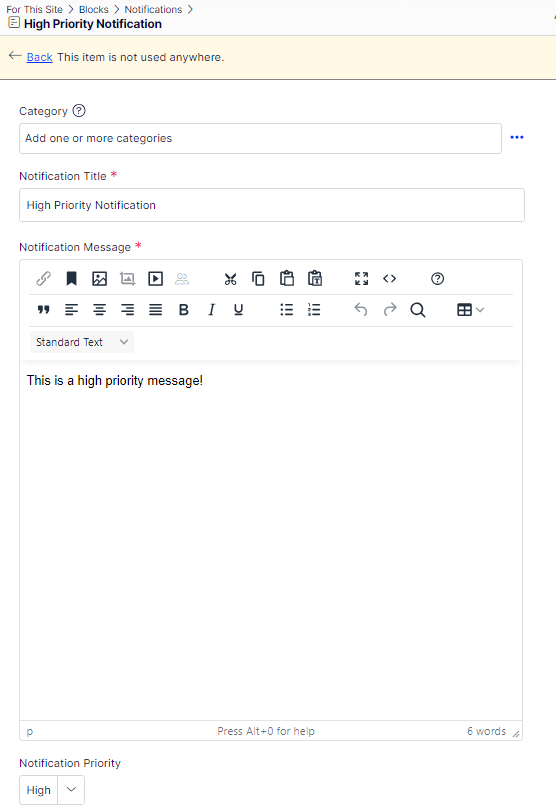Paste as plain text

(x=315, y=279)
